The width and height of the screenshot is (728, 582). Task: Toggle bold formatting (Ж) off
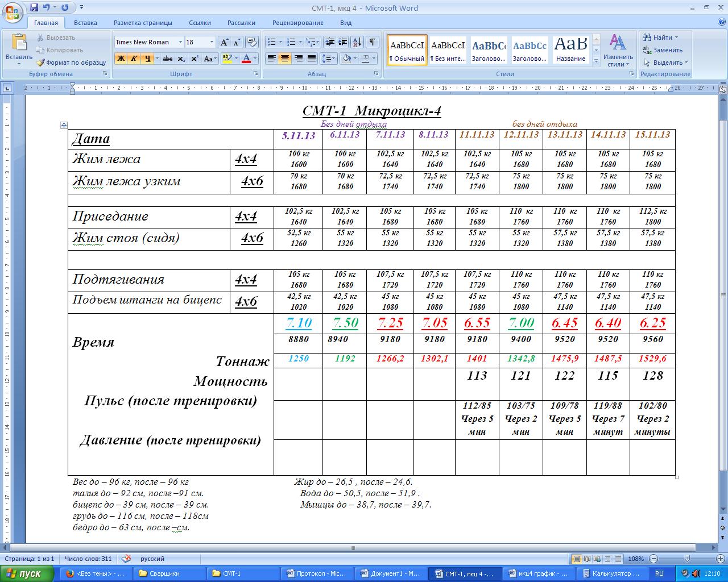(121, 59)
